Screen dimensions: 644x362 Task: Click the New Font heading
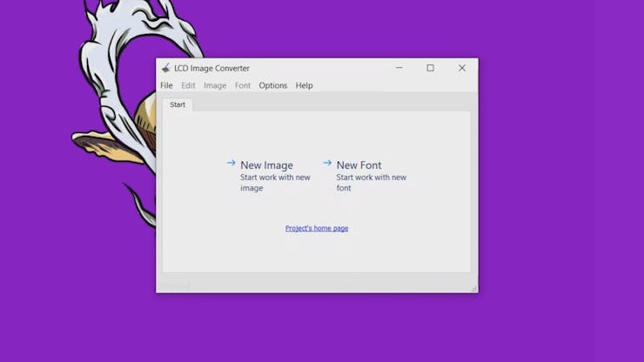pyautogui.click(x=359, y=165)
